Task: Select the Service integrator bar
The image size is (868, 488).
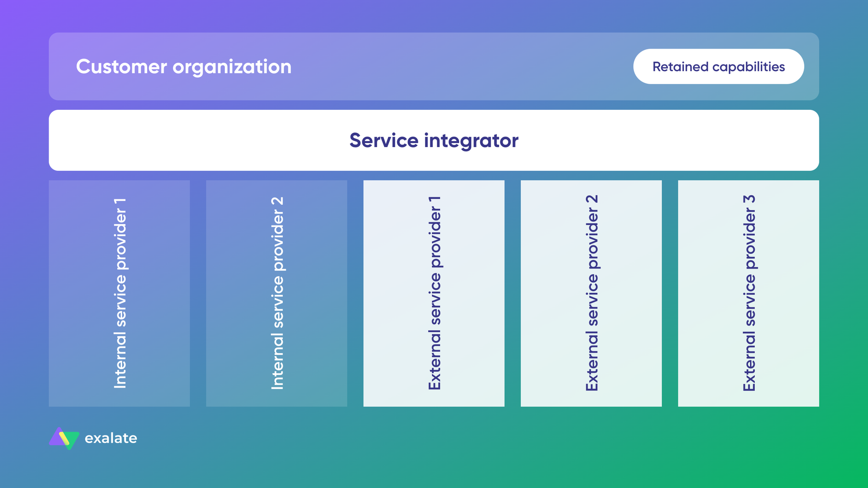Action: click(x=434, y=140)
